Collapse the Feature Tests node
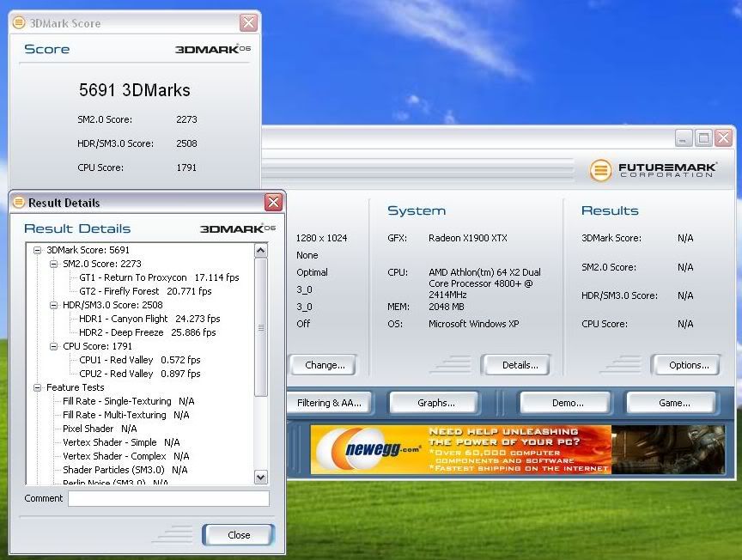Screen dimensions: 742x560 pyautogui.click(x=38, y=387)
